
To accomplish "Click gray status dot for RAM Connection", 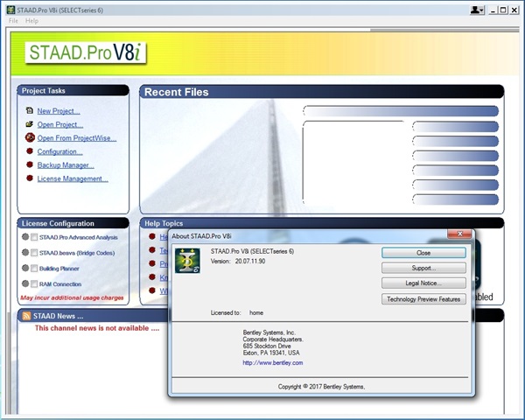I will pyautogui.click(x=25, y=283).
